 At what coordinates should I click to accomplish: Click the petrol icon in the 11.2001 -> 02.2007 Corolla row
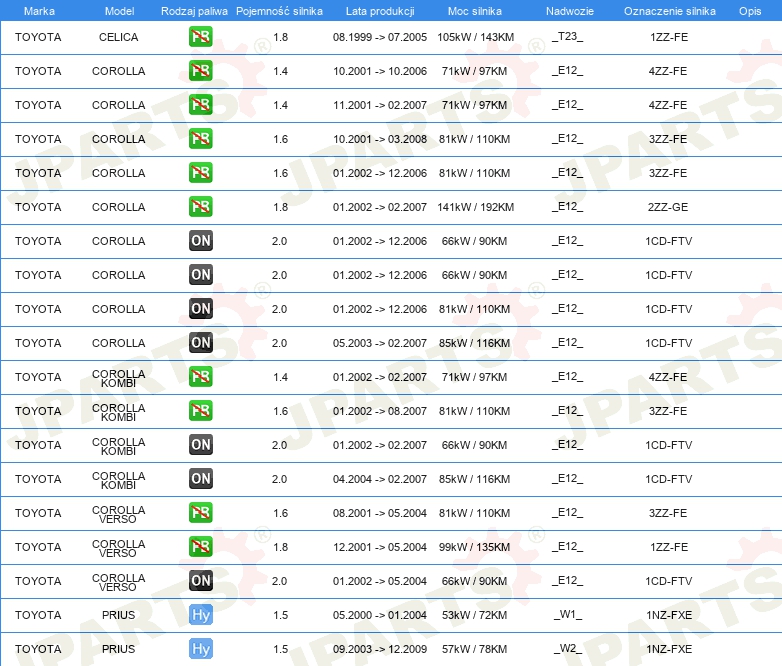click(200, 104)
